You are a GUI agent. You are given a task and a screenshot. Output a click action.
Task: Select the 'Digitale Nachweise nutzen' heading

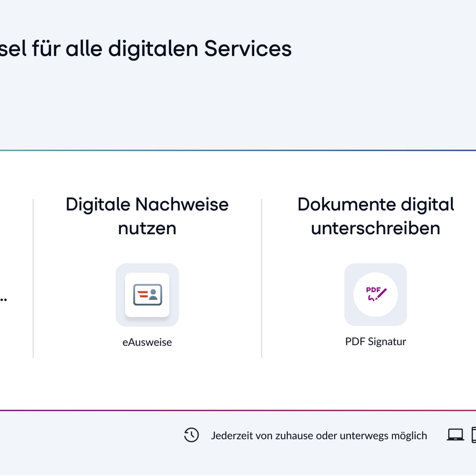[147, 216]
